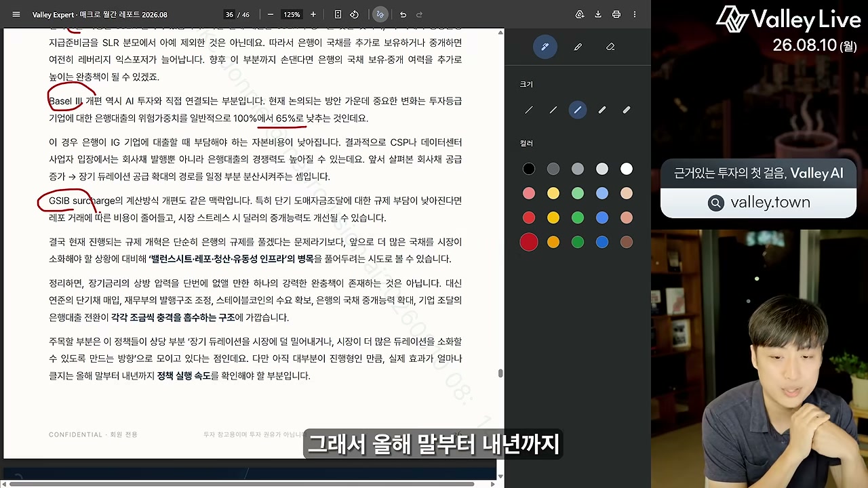Pick the blue swatch in third row
The image size is (868, 488).
pyautogui.click(x=602, y=218)
